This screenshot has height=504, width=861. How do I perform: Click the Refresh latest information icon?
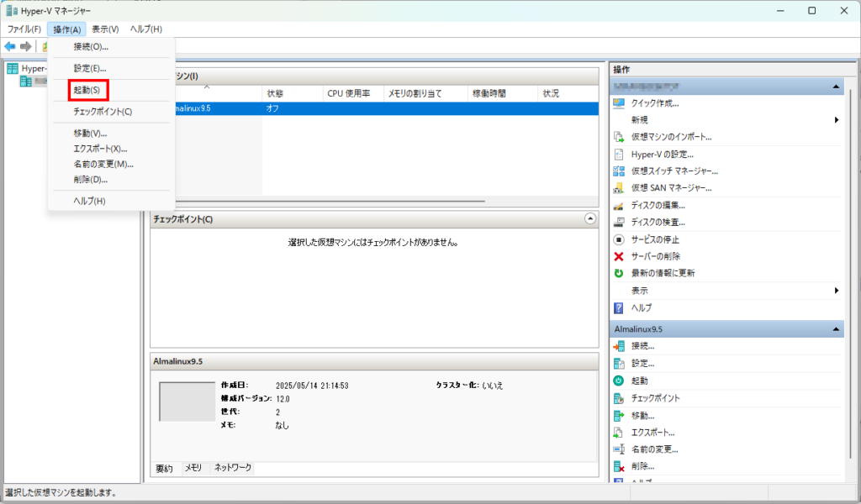[x=620, y=273]
